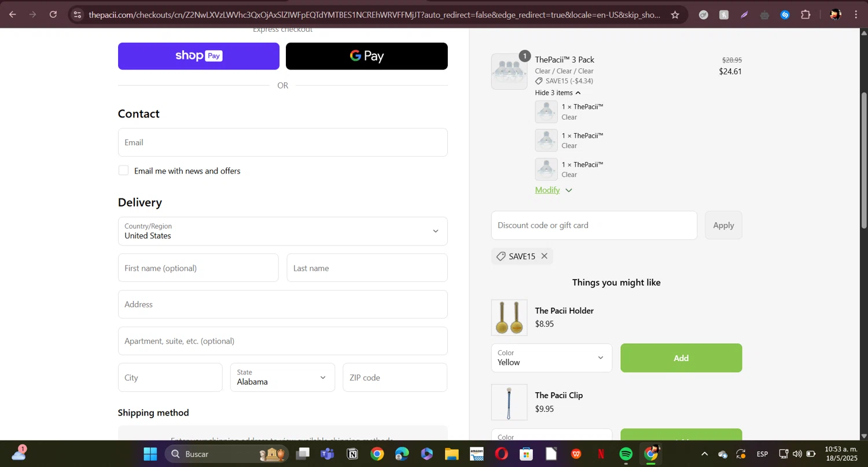Open File Explorer from the taskbar
This screenshot has width=868, height=467.
[x=451, y=454]
